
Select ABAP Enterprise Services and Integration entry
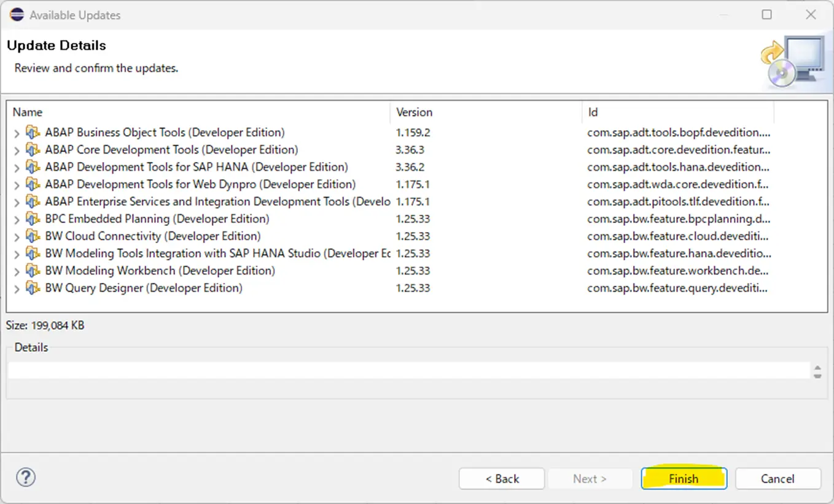217,201
